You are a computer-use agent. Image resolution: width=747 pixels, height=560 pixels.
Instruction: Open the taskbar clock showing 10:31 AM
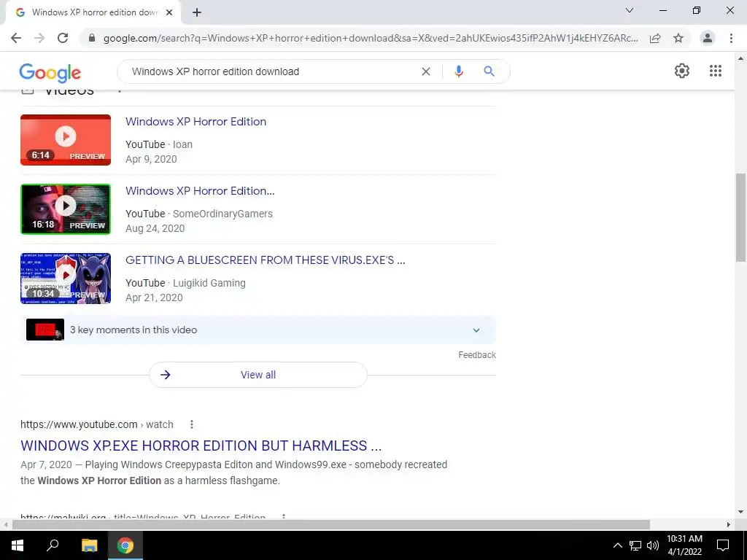[x=684, y=545]
